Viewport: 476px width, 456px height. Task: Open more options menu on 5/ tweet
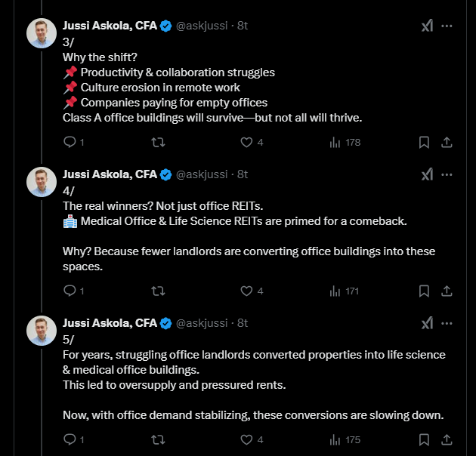[447, 323]
